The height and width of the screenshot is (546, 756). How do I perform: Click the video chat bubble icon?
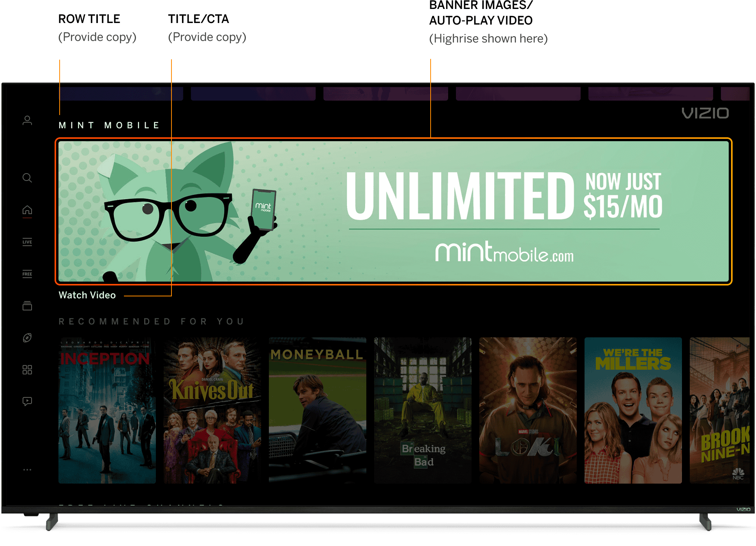point(27,401)
